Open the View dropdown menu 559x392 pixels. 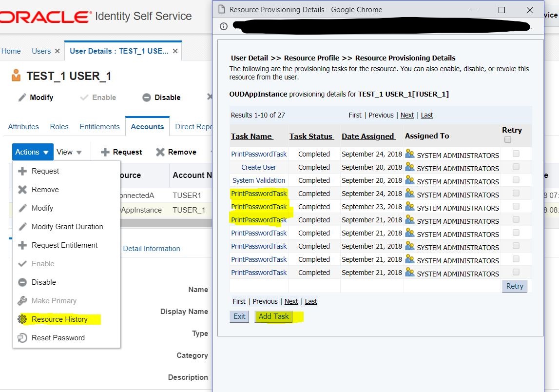click(x=70, y=152)
